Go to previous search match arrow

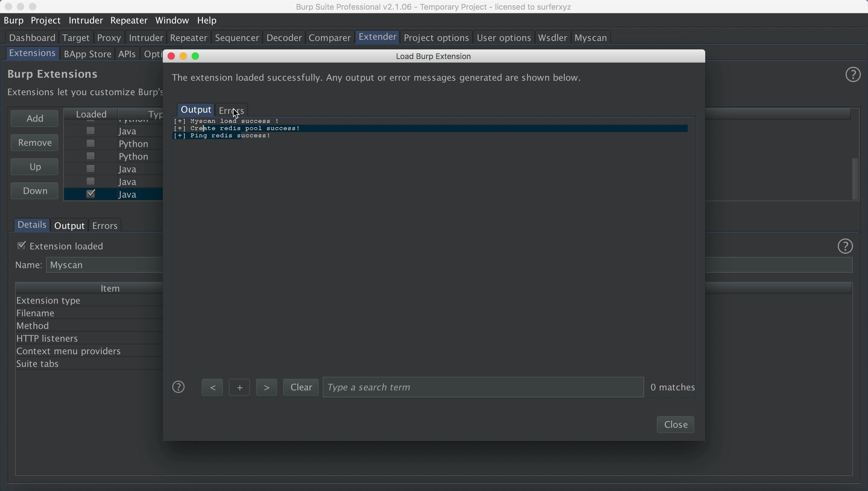(212, 387)
